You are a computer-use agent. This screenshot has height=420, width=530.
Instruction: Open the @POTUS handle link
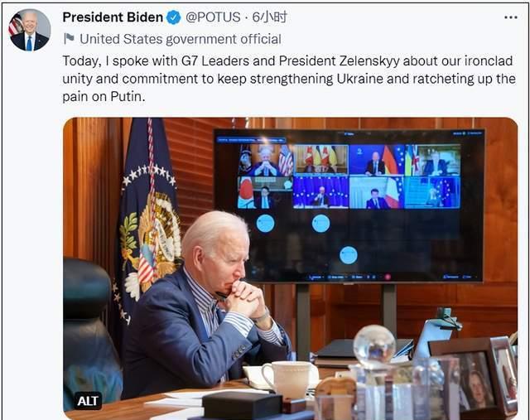click(x=213, y=17)
